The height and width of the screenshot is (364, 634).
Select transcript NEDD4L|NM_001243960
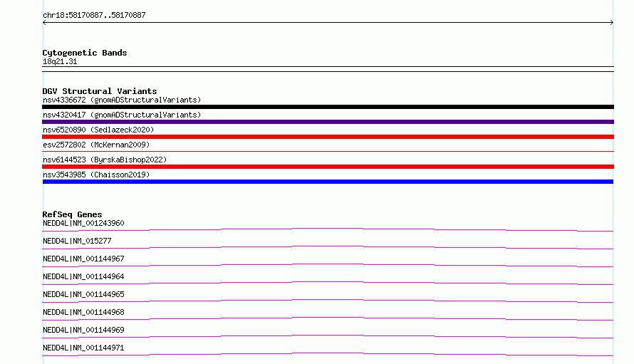pos(83,223)
